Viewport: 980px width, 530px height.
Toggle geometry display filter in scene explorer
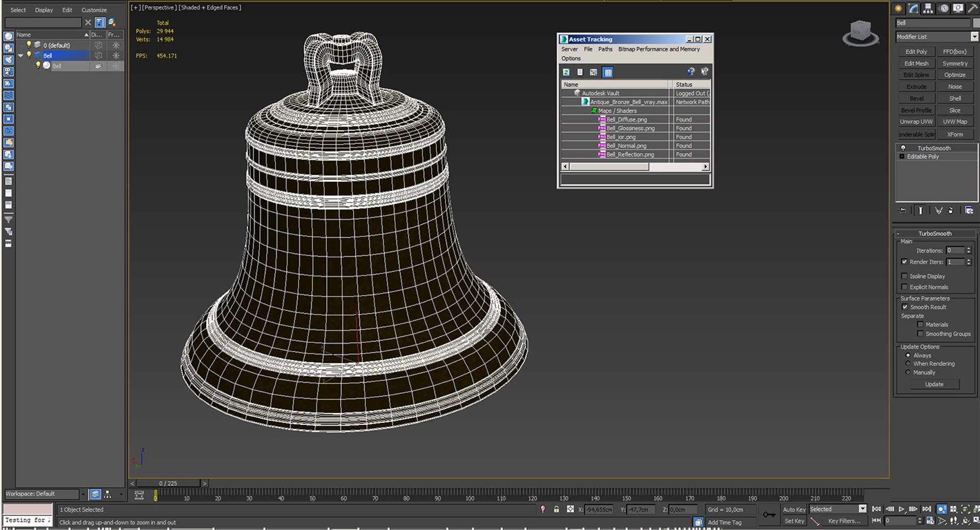(9, 36)
